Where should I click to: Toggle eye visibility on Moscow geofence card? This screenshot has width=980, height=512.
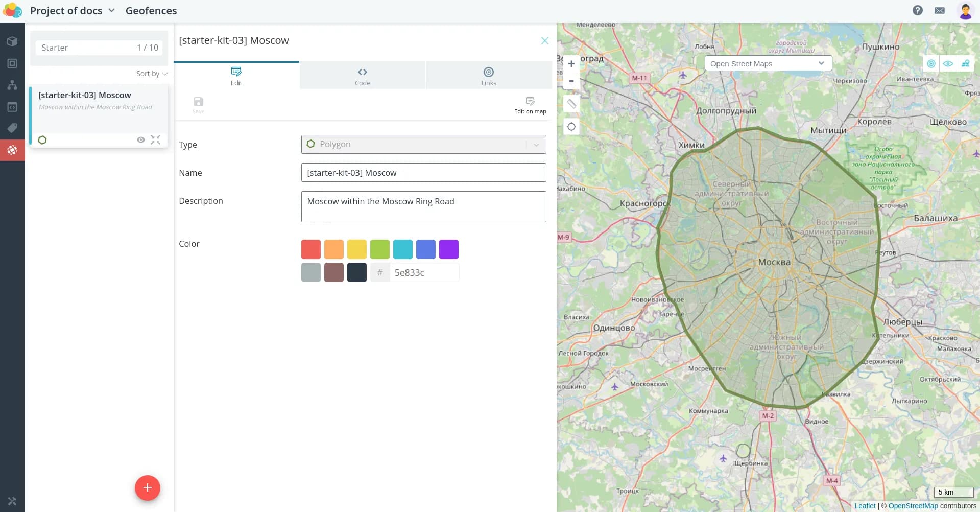pyautogui.click(x=141, y=140)
